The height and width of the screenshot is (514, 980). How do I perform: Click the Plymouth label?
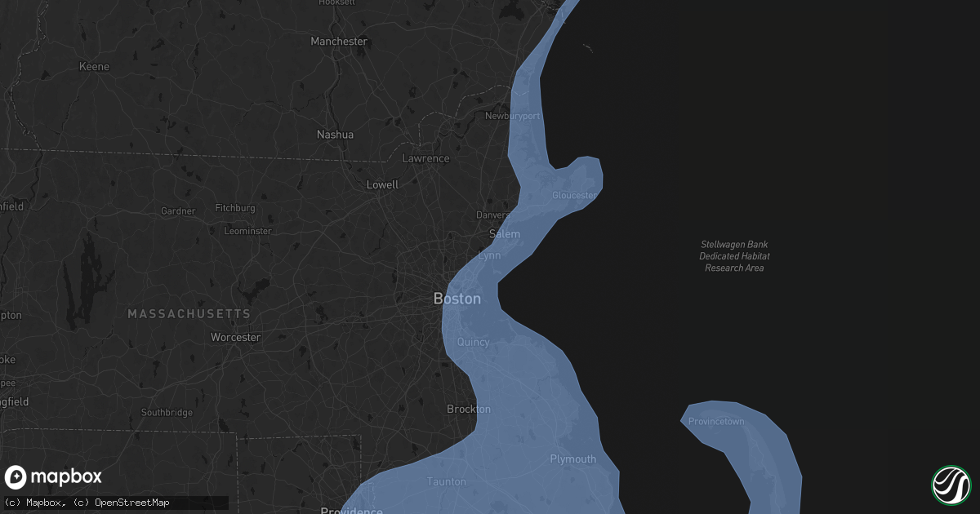(x=573, y=459)
